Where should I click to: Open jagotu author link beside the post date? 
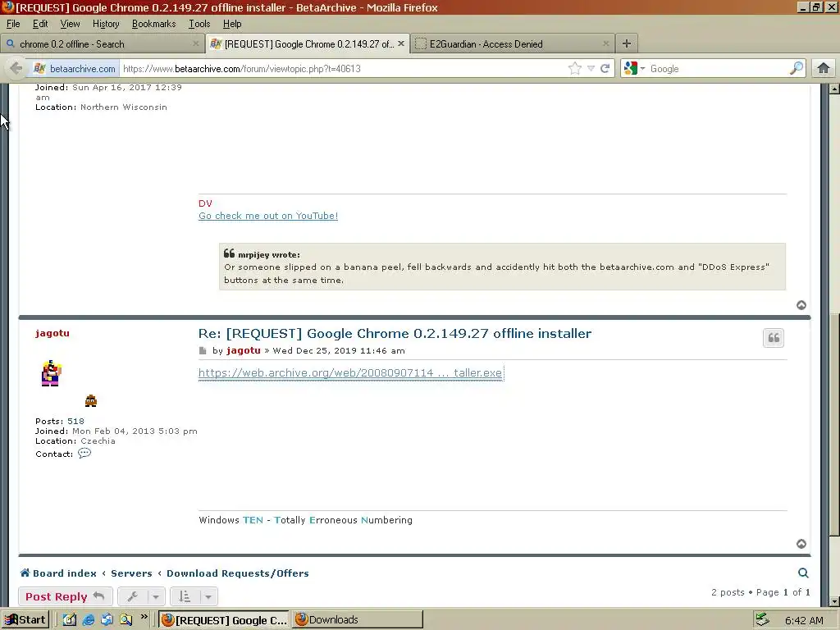(x=243, y=350)
